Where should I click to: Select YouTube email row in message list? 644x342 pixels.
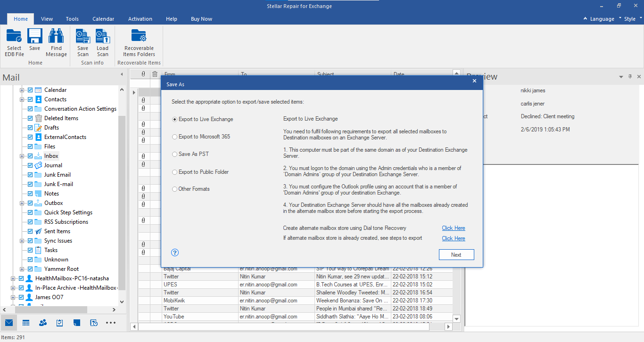pos(295,317)
